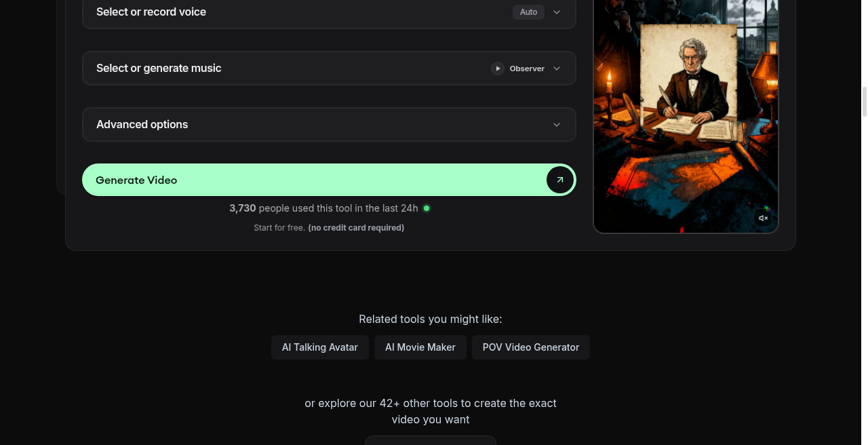The image size is (868, 445).
Task: Expand the Advanced options section
Action: click(x=329, y=124)
